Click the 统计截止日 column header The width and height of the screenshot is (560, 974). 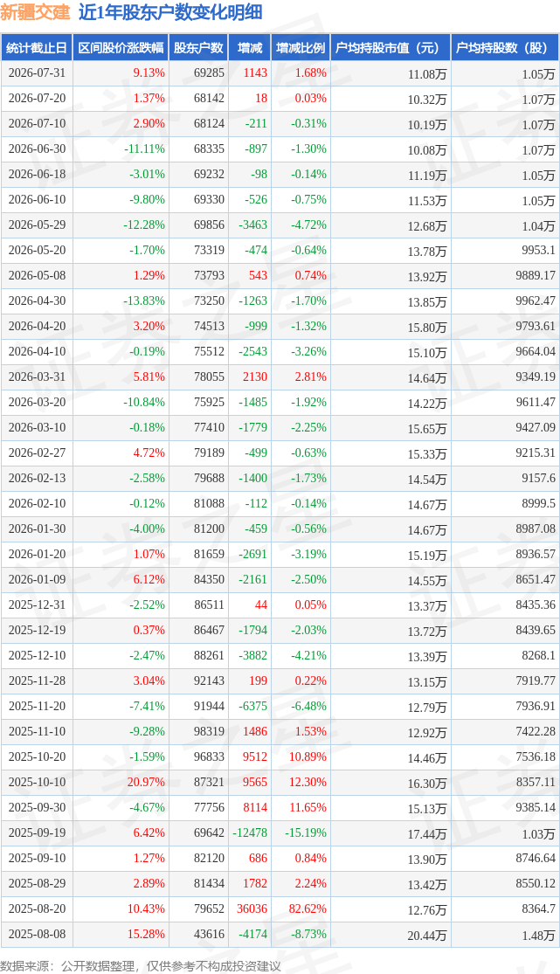point(37,48)
